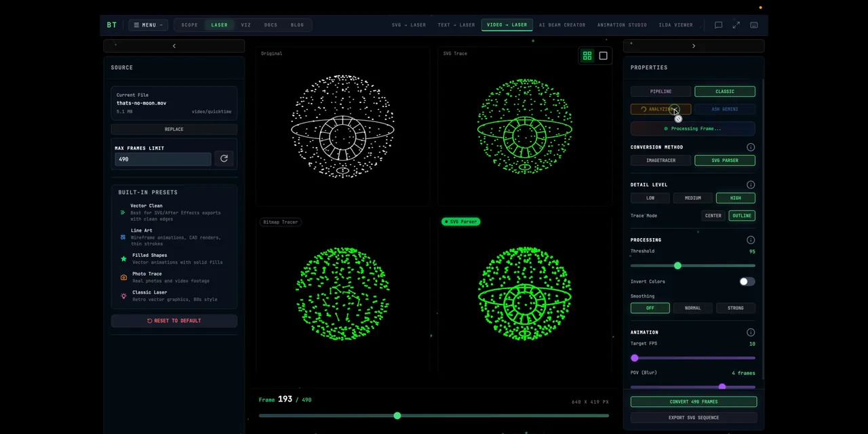
Task: Toggle the Invert Colors switch
Action: tap(747, 281)
